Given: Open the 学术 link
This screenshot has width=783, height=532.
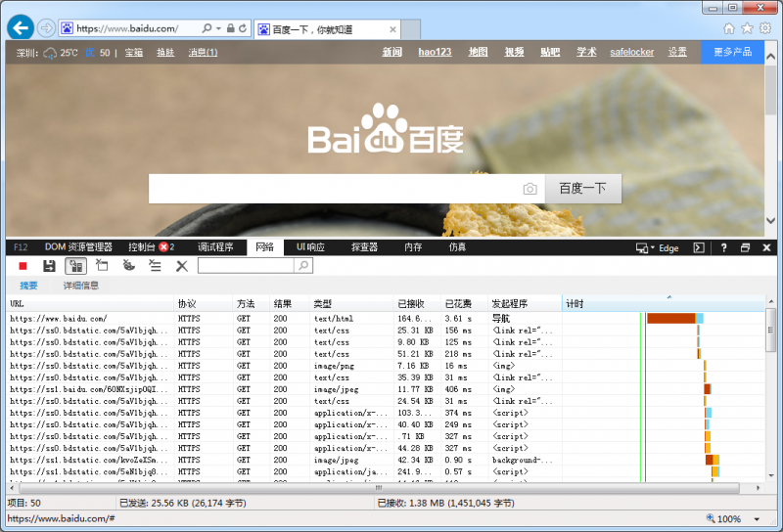Looking at the screenshot, I should pyautogui.click(x=586, y=52).
